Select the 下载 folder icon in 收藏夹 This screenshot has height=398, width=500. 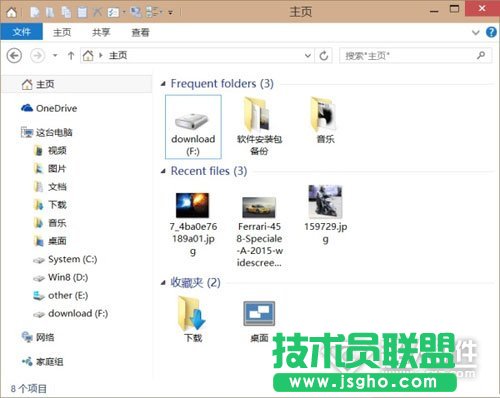click(x=191, y=313)
